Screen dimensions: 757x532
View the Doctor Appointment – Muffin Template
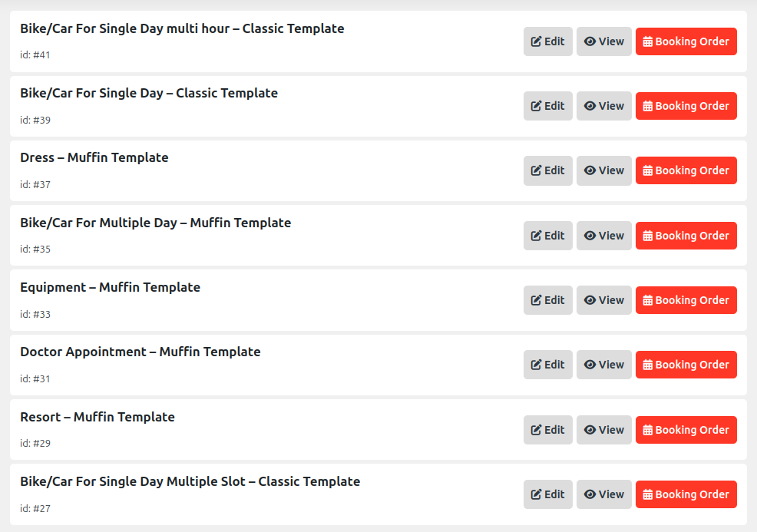click(x=604, y=365)
